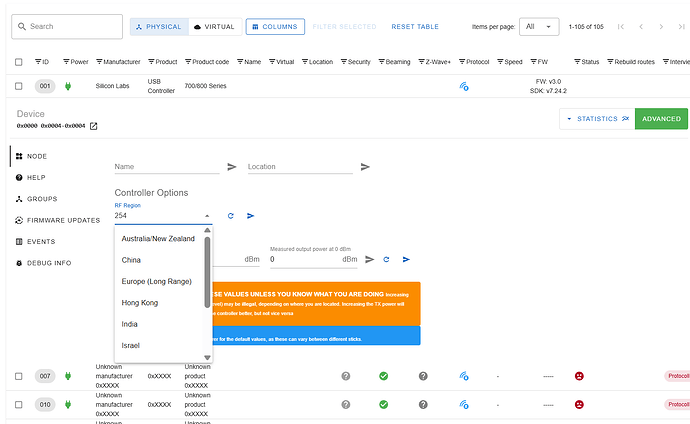
Task: Send the RF Region value
Action: (250, 216)
